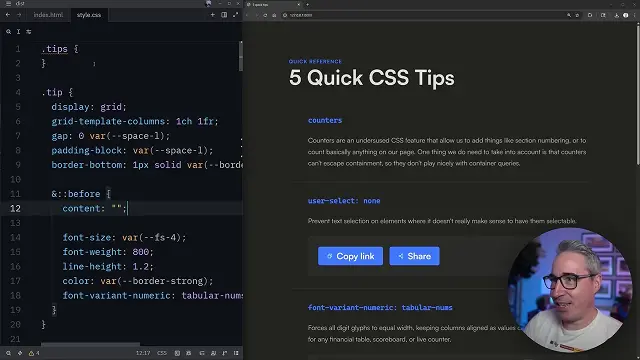Add a new editor tab with plus icon
The image size is (640, 360).
(x=213, y=15)
